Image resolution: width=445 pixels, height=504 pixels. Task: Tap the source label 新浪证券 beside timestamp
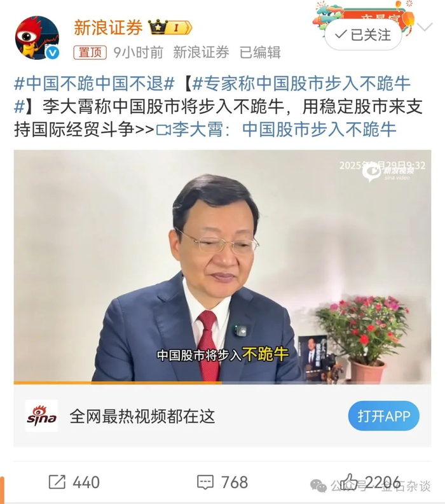tap(202, 52)
